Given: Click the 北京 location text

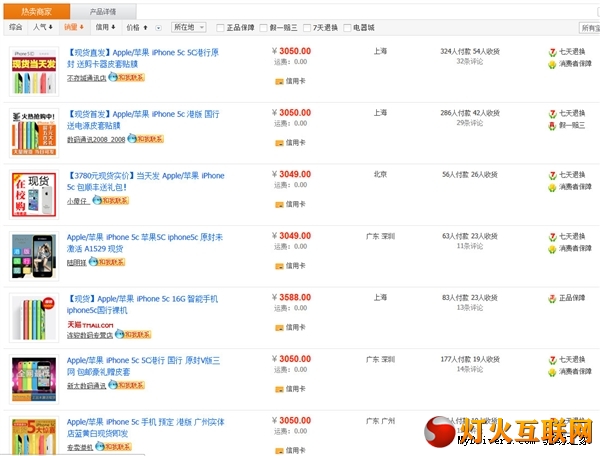Looking at the screenshot, I should click(x=380, y=174).
